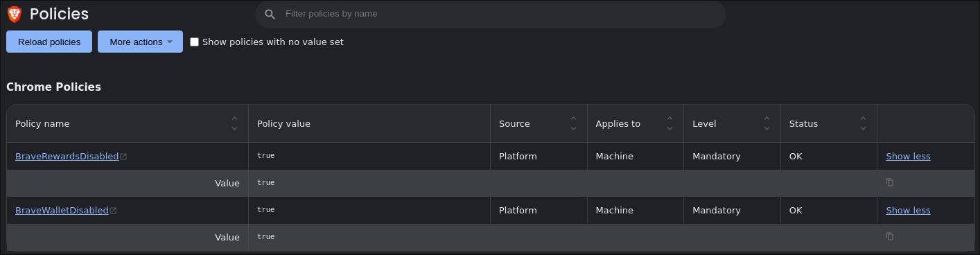Click the Chrome Policies heading
The width and height of the screenshot is (980, 255).
[53, 87]
